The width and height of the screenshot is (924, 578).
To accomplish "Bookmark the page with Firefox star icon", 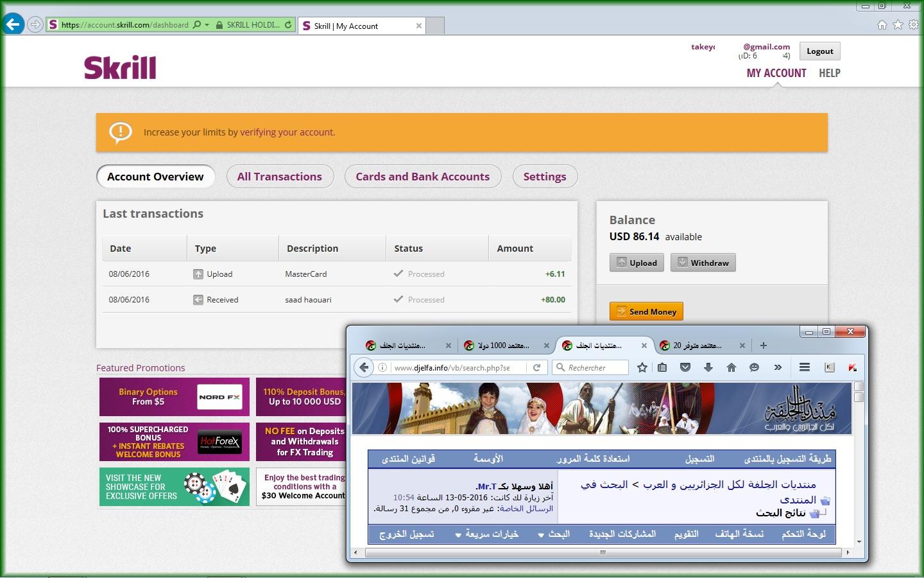I will [x=642, y=367].
